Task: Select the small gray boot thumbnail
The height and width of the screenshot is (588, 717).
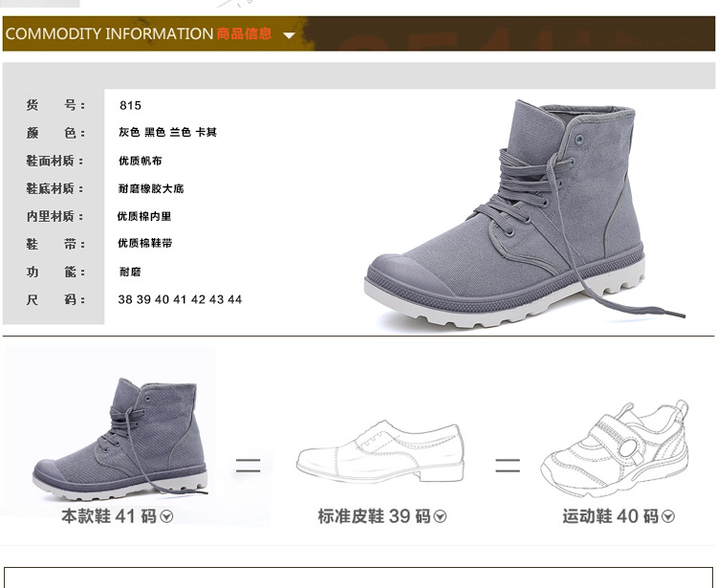Action: (x=119, y=439)
